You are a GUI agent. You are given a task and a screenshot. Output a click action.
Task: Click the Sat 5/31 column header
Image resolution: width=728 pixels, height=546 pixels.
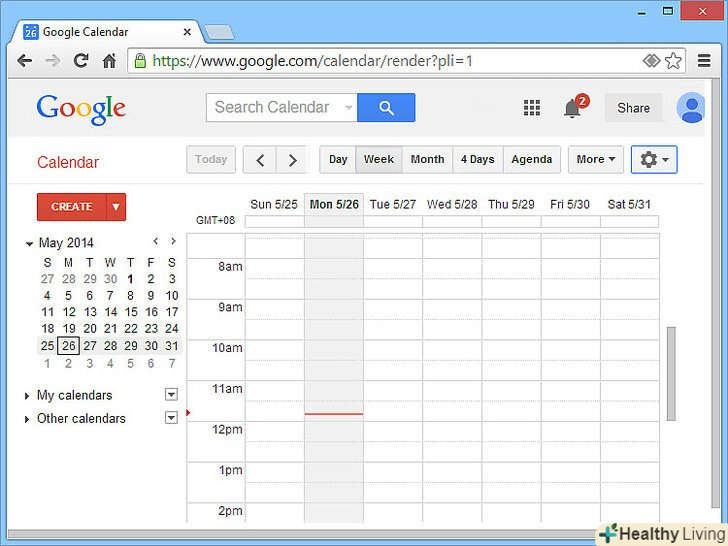tap(629, 204)
